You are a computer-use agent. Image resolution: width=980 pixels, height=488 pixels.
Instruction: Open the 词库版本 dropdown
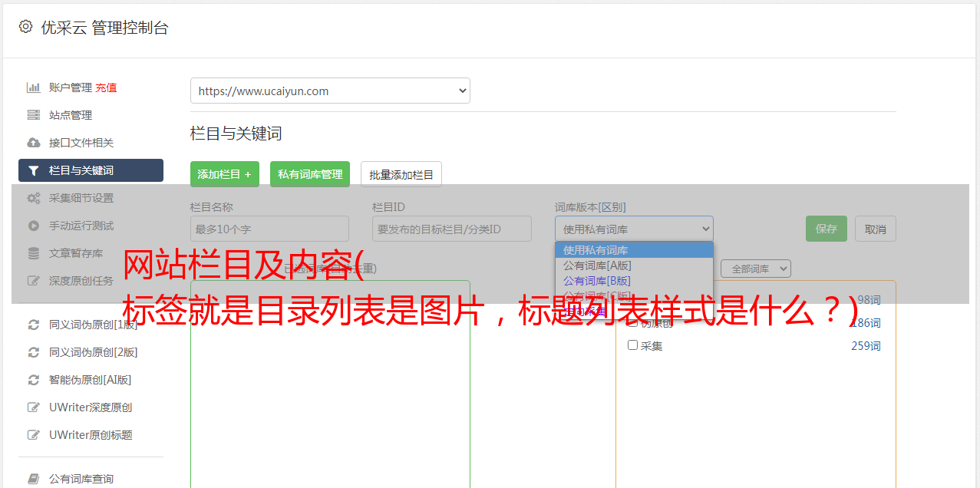pos(634,229)
